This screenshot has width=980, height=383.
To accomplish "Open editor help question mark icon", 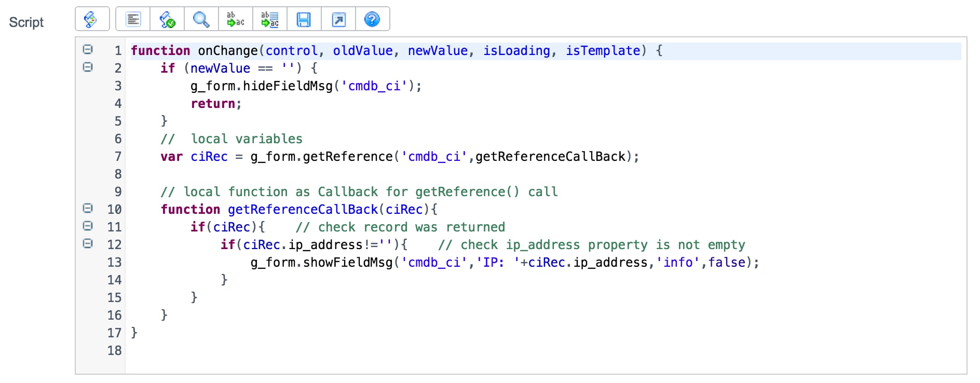I will click(372, 19).
